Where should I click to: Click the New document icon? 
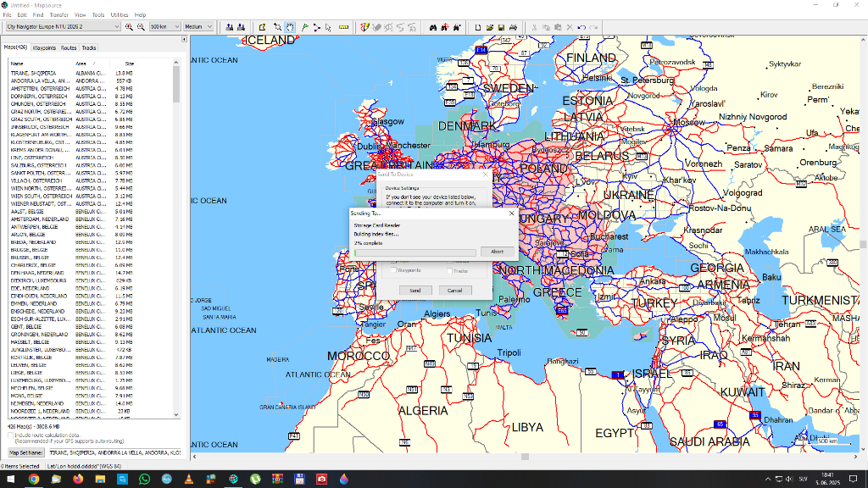(478, 27)
